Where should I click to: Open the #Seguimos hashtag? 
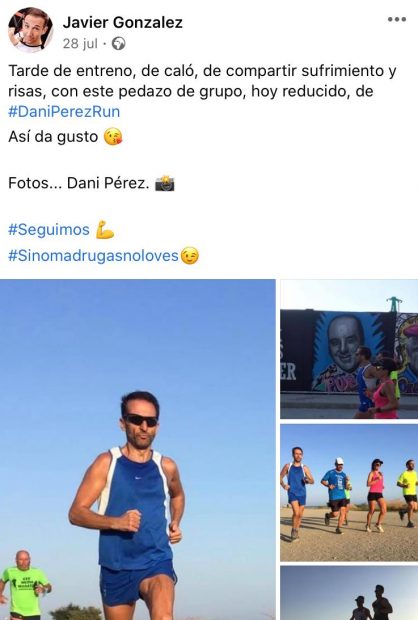coord(49,230)
